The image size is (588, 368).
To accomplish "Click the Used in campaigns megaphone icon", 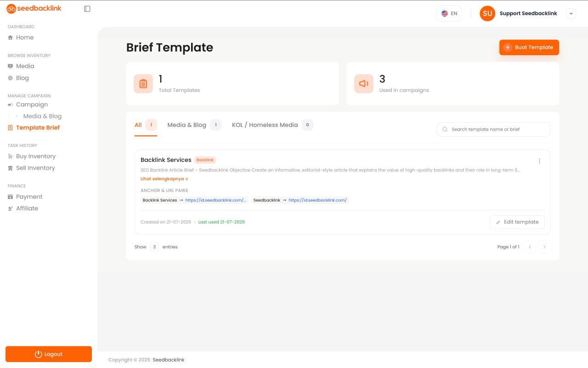I will pos(364,84).
